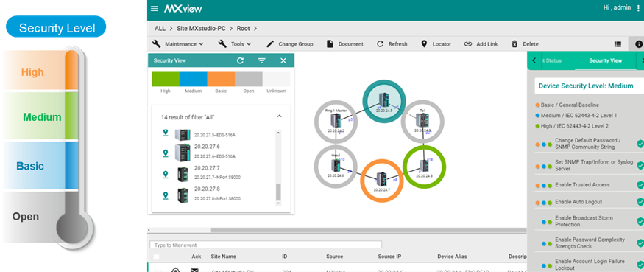Sort events by the Device Alias column
Image resolution: width=644 pixels, height=272 pixels.
pyautogui.click(x=452, y=257)
